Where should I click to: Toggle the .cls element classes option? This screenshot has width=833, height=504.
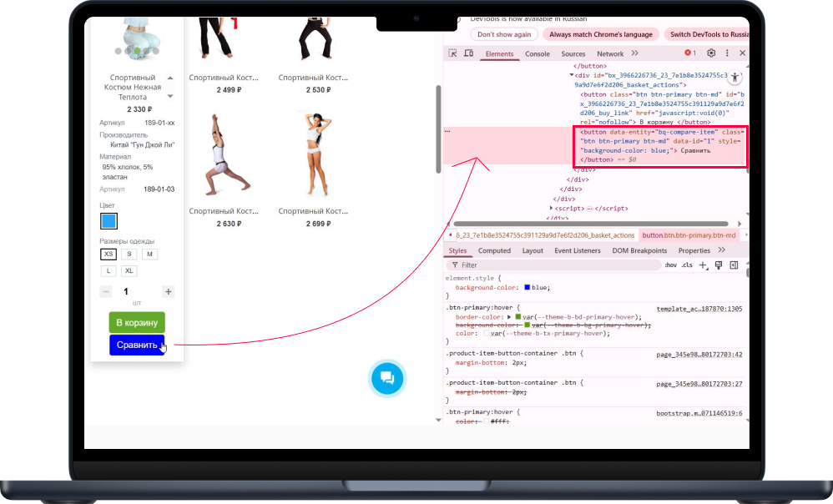(687, 265)
